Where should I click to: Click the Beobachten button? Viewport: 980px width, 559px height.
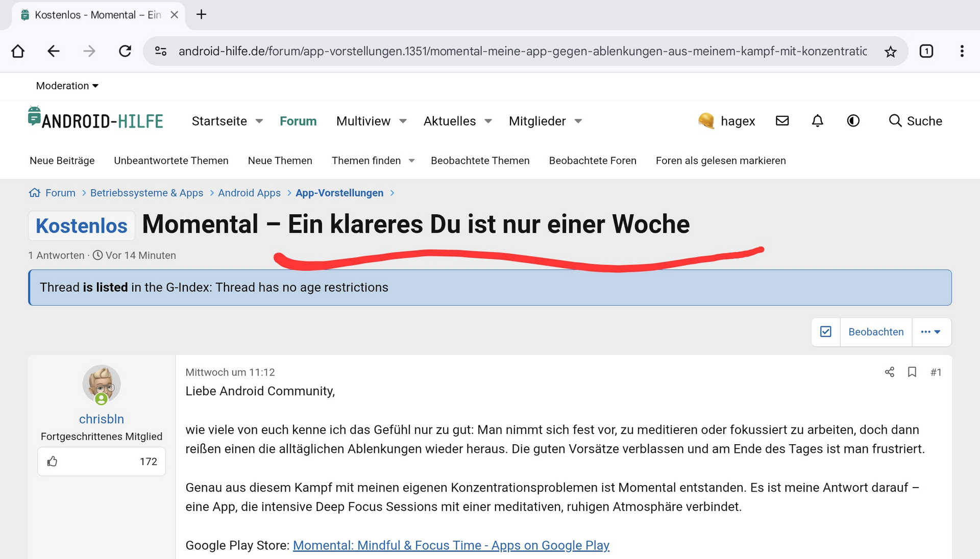click(875, 332)
